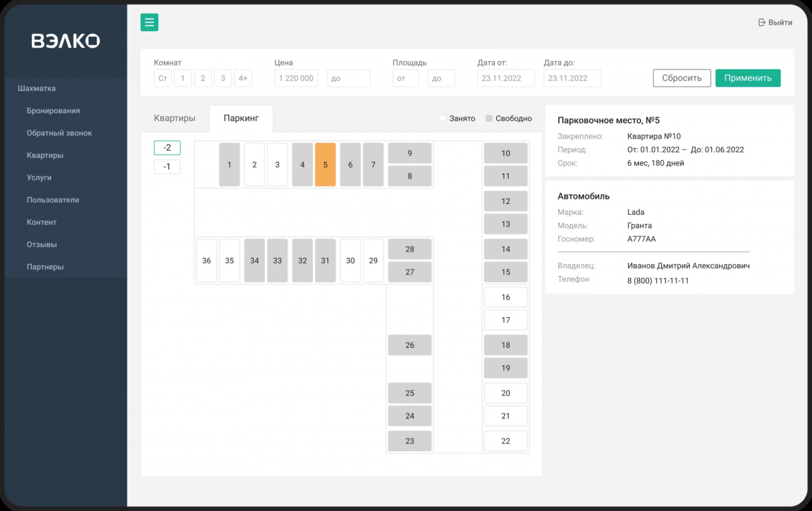
Task: Select parking spot 31
Action: [325, 261]
